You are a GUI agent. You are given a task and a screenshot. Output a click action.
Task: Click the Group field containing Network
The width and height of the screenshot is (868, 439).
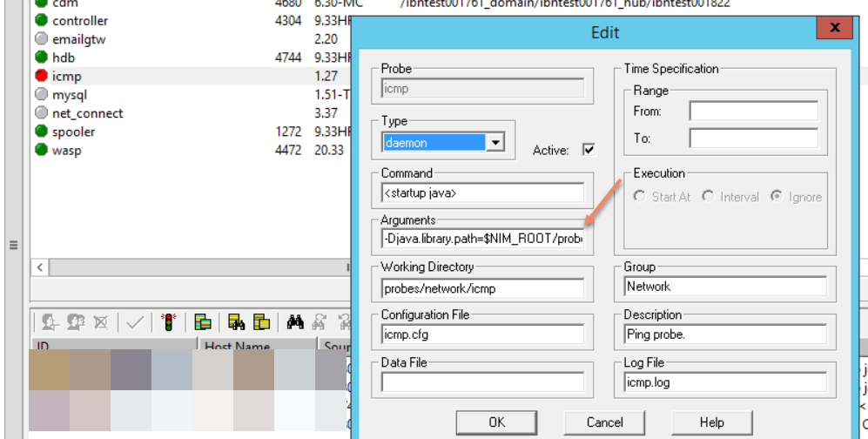click(726, 287)
